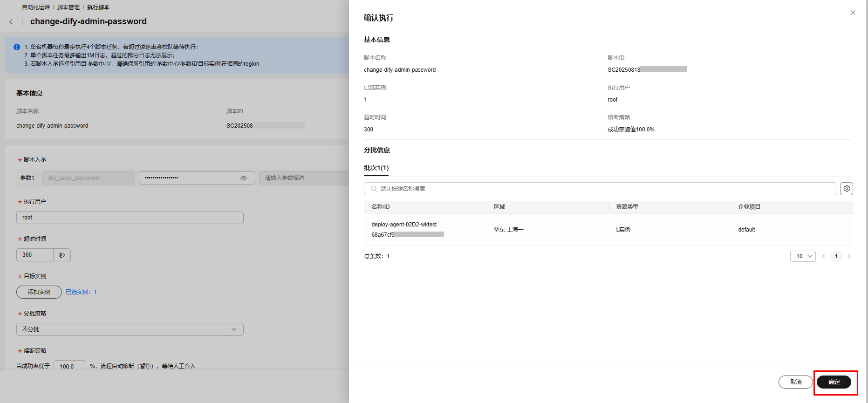Click the 添加实例 button

coord(39,292)
